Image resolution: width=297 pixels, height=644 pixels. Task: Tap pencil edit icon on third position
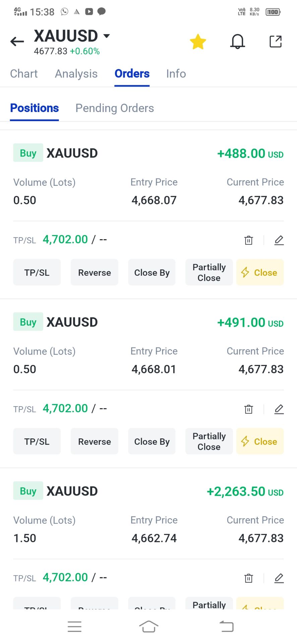click(x=279, y=578)
